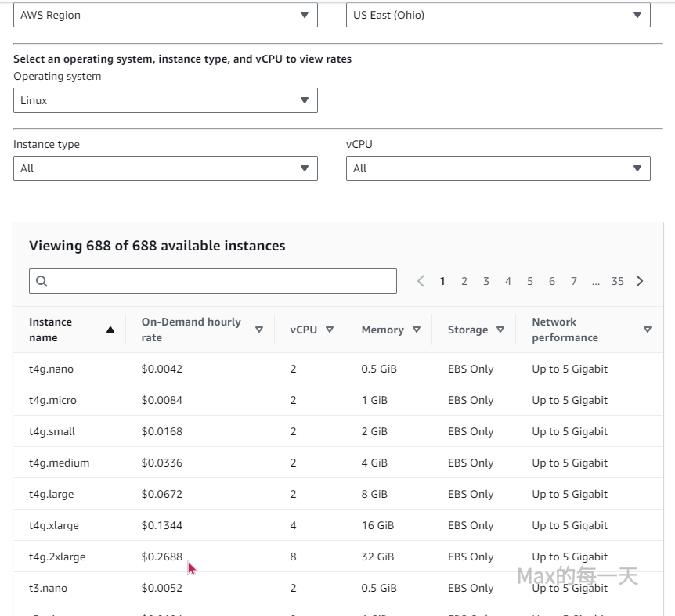
Task: Sort by Instance name column arrow
Action: pyautogui.click(x=110, y=330)
